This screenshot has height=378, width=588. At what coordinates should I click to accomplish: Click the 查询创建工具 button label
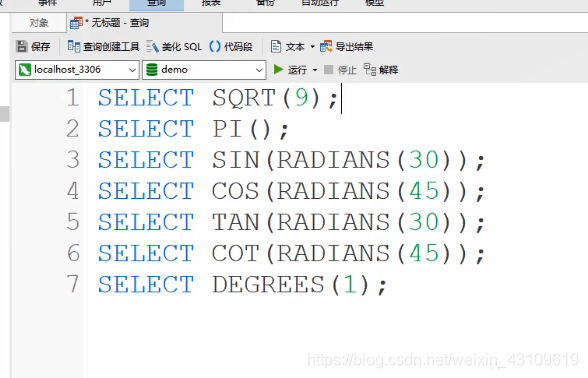111,47
